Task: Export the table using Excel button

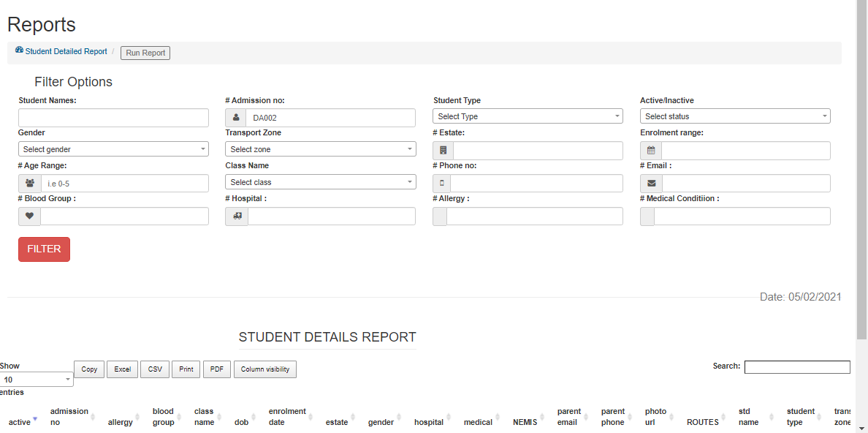Action: click(122, 369)
